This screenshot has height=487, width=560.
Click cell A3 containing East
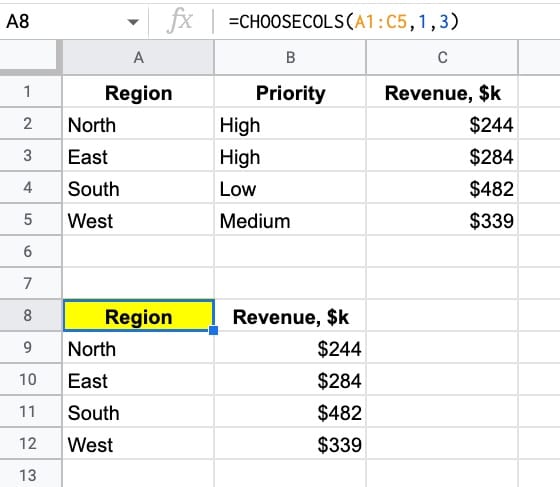(139, 156)
